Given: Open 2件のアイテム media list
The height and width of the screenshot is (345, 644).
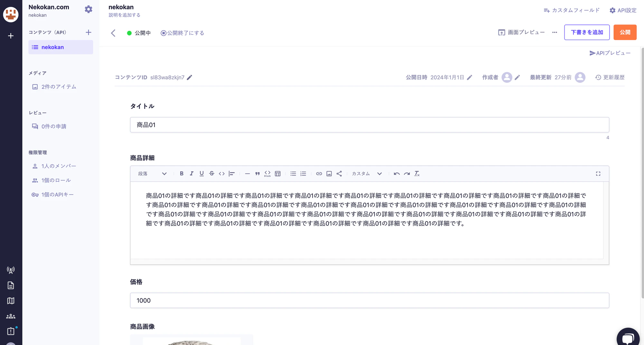Looking at the screenshot, I should 54,87.
